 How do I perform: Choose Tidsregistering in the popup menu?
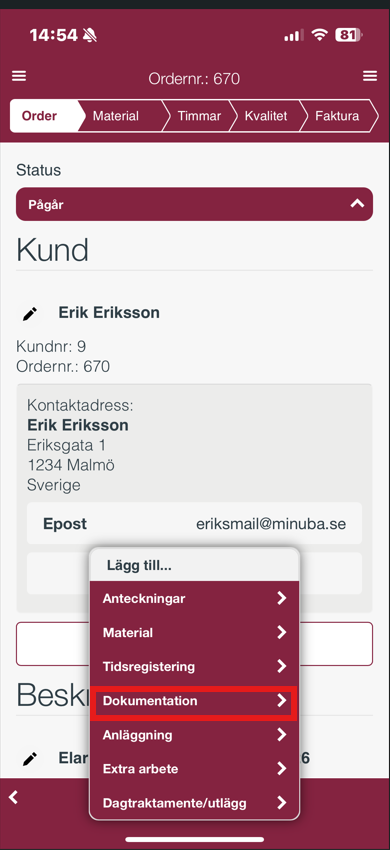tap(194, 666)
